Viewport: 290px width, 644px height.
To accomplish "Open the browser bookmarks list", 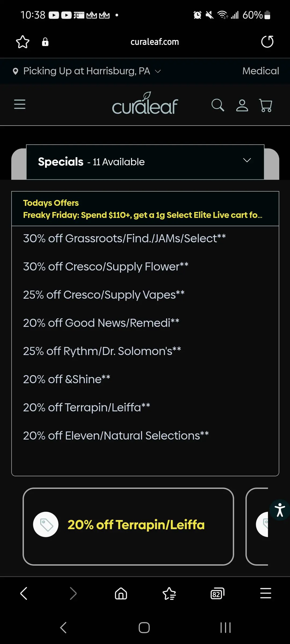I will coord(169,593).
